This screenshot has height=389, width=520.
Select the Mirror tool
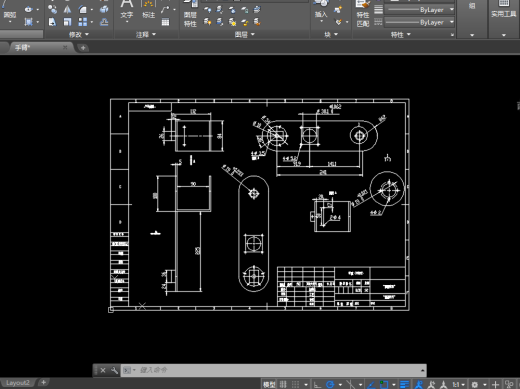(x=67, y=9)
